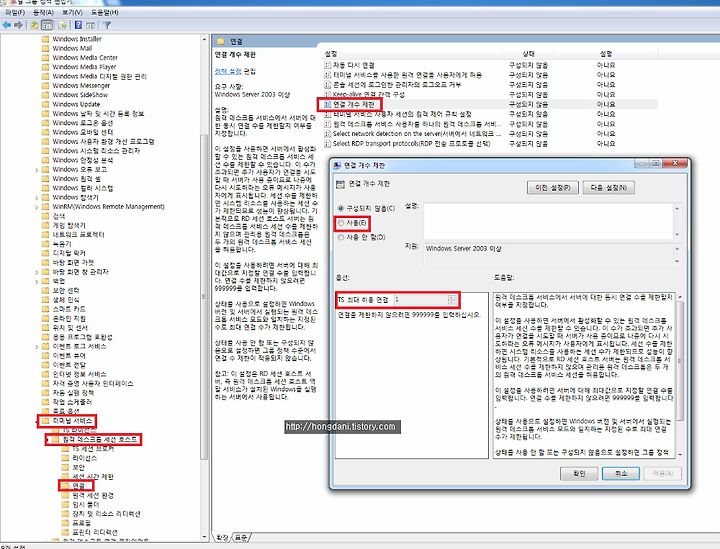The height and width of the screenshot is (549, 720).
Task: Expand the 바탕 화면 창 관리자 node
Action: [37, 272]
